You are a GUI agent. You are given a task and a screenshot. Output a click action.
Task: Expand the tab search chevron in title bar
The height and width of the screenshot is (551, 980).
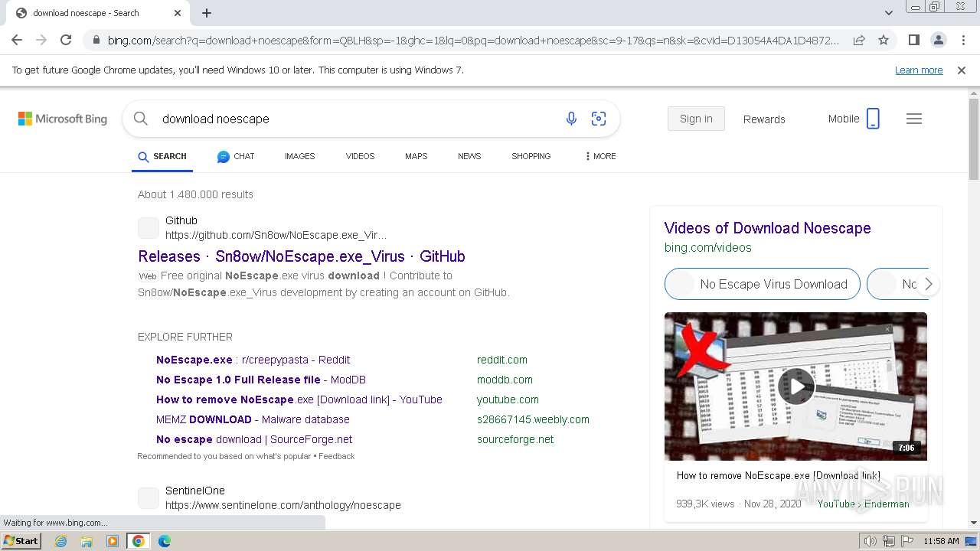point(888,12)
